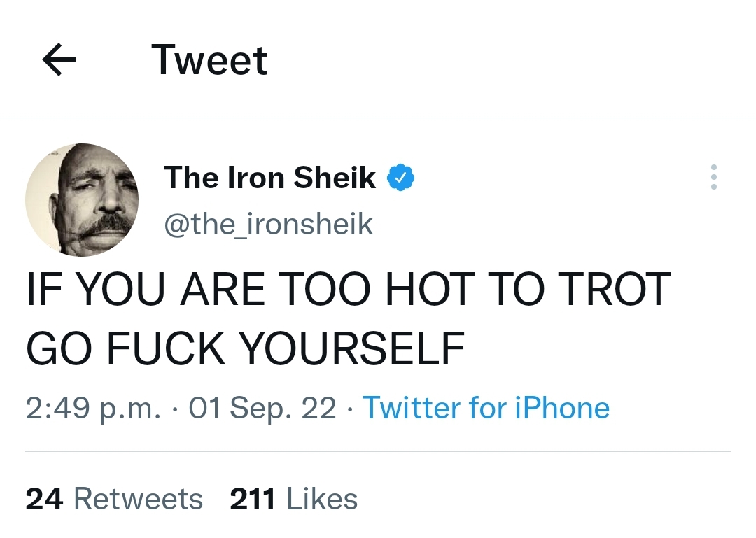This screenshot has width=756, height=538.
Task: View the 211 Likes list
Action: 293,499
